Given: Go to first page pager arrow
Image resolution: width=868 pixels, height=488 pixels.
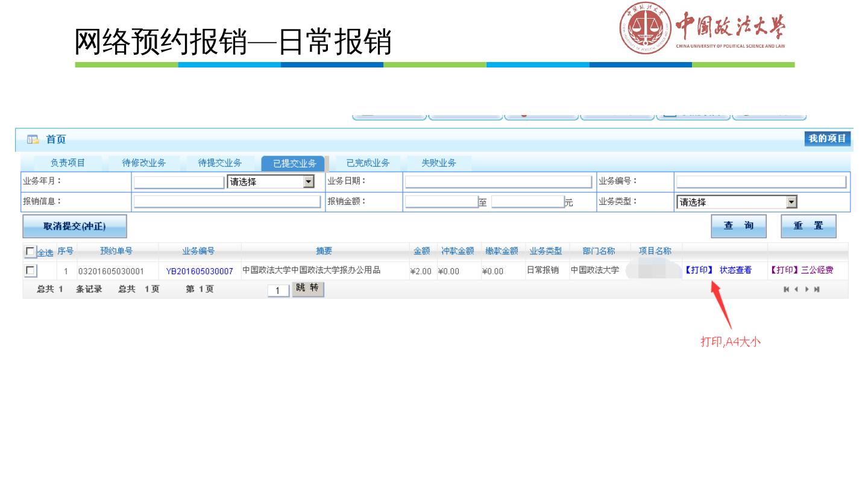Looking at the screenshot, I should [x=785, y=290].
